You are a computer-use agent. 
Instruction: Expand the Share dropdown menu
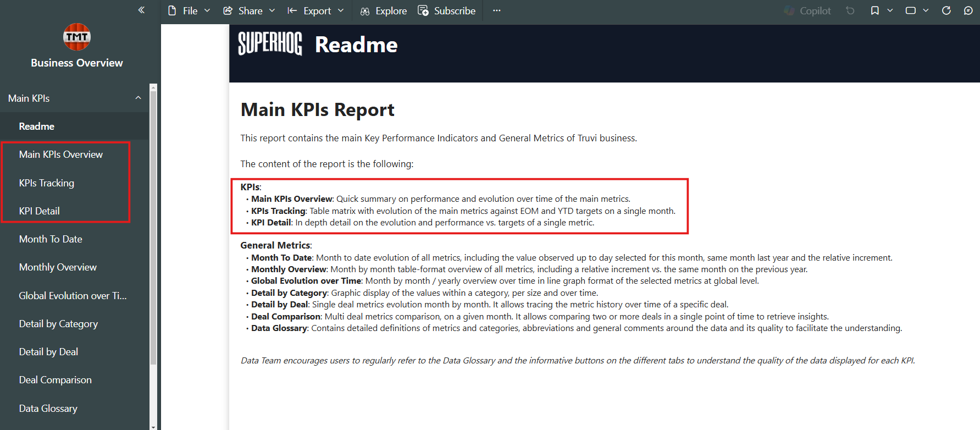pos(249,10)
